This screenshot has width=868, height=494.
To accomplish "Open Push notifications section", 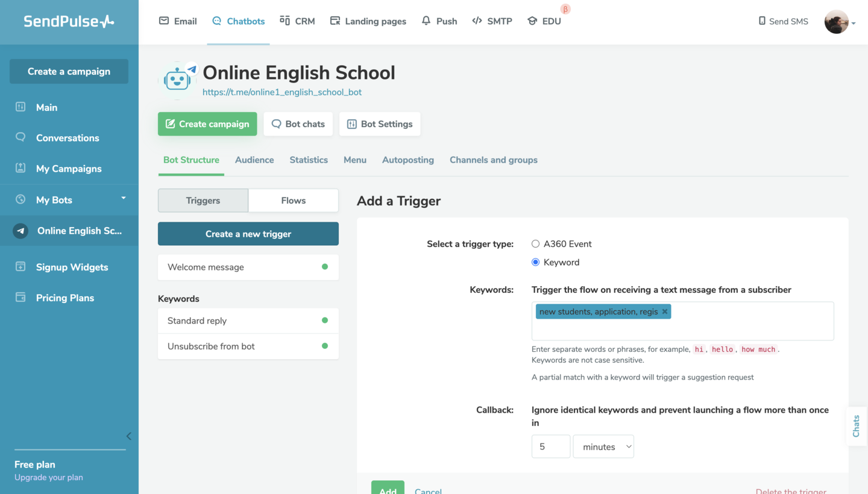I will pyautogui.click(x=439, y=21).
